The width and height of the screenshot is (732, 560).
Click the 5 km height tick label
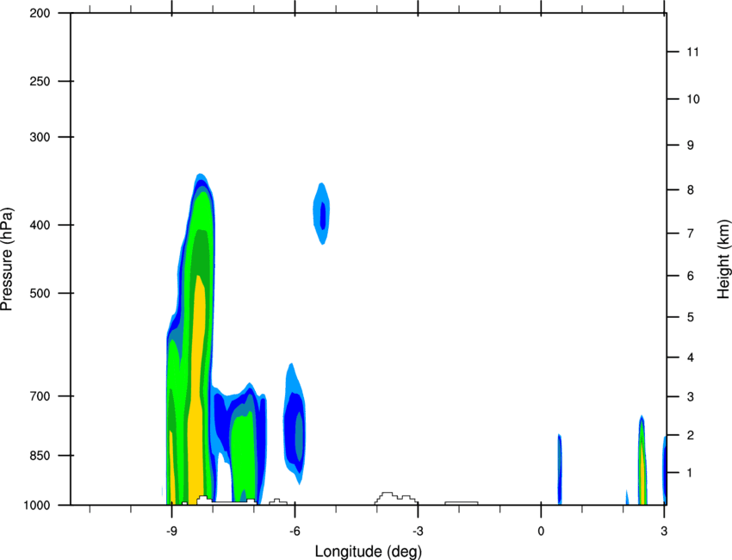click(690, 318)
